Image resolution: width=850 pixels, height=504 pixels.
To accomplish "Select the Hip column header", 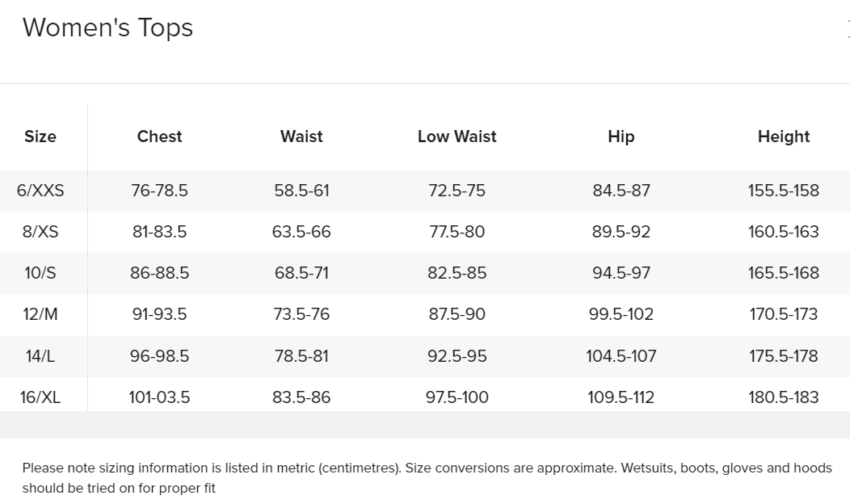I will coord(621,136).
